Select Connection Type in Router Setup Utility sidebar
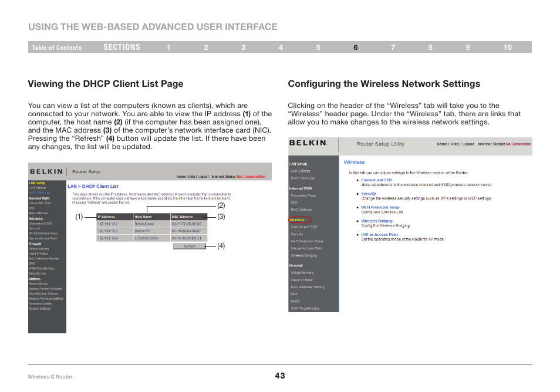The height and width of the screenshot is (392, 560). click(303, 195)
